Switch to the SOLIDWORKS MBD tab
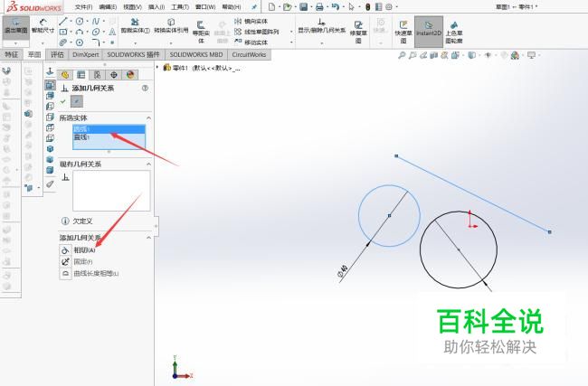This screenshot has height=386, width=588. tap(196, 55)
